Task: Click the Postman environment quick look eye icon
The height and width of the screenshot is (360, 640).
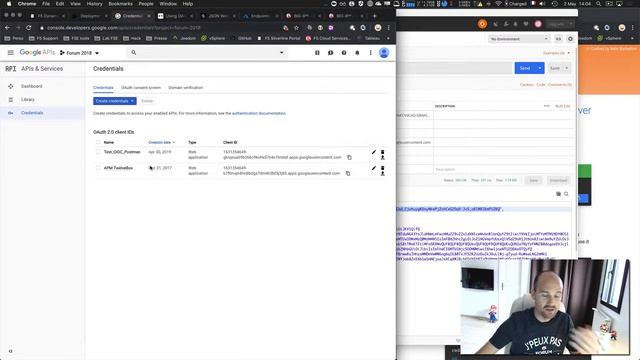Action: coord(558,39)
